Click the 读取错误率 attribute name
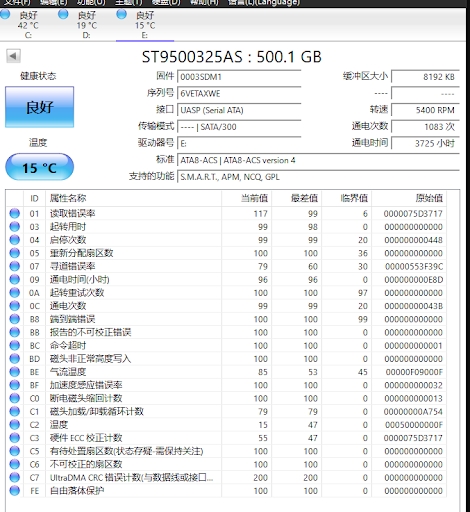Screen dimensions: 470x512 pos(73,213)
